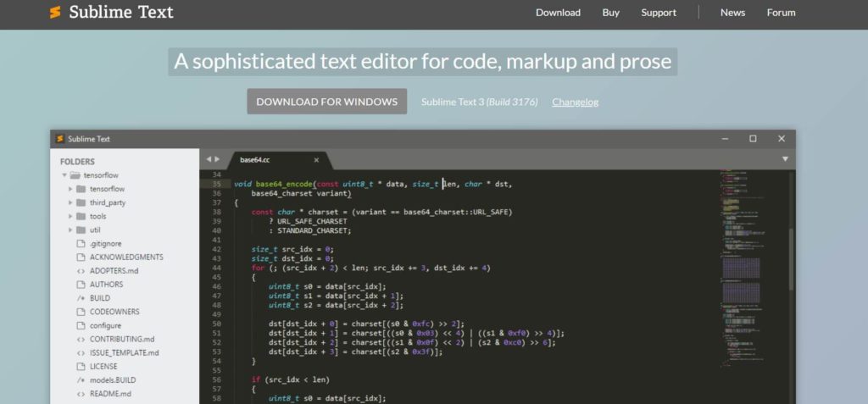
Task: Click the .gitignore file icon
Action: click(81, 244)
